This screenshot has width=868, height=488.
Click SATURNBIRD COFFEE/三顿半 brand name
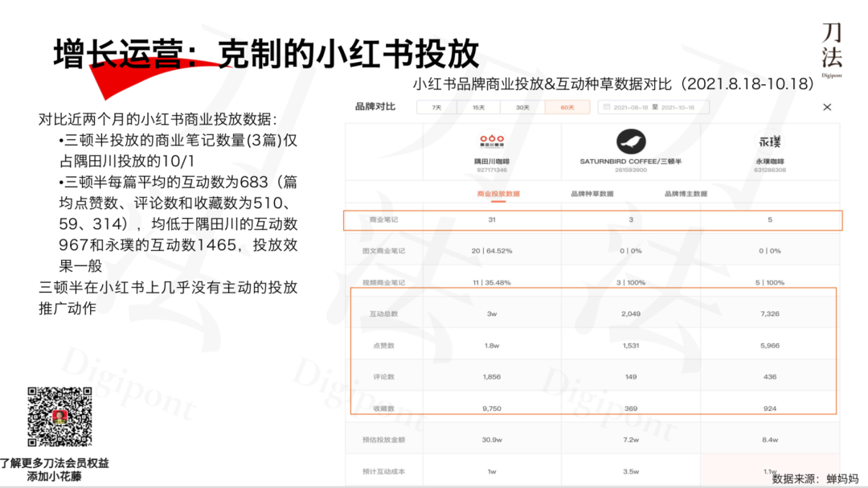tap(631, 162)
